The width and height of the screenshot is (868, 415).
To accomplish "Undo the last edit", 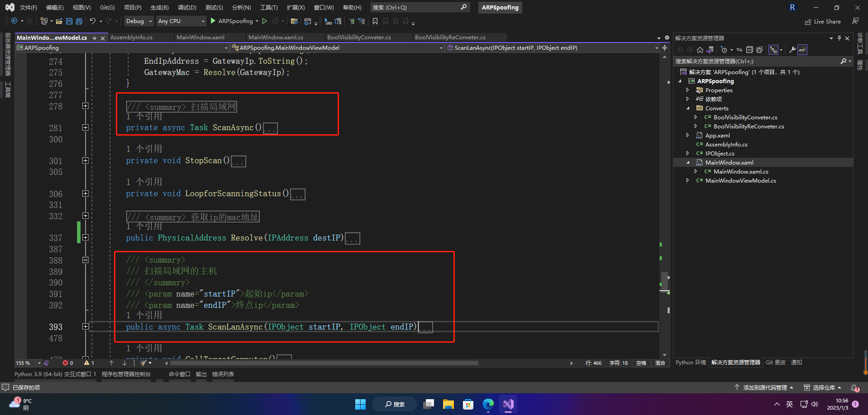I will pos(93,21).
